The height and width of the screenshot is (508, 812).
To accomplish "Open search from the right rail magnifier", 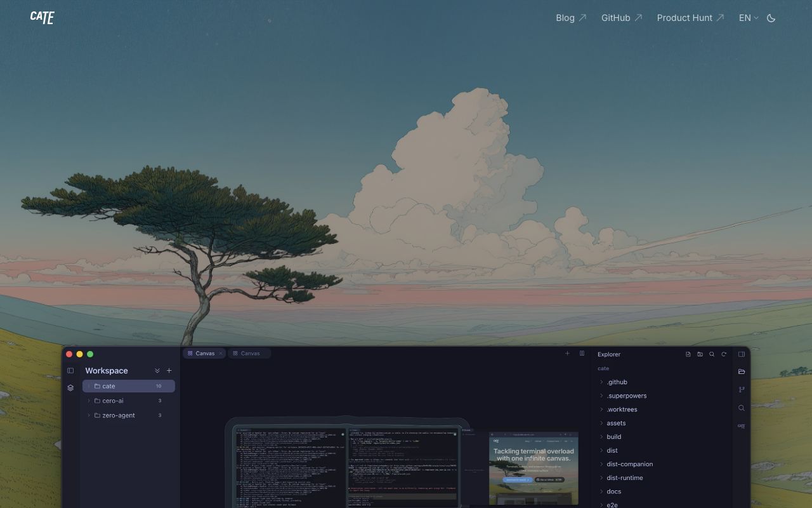I will point(742,408).
